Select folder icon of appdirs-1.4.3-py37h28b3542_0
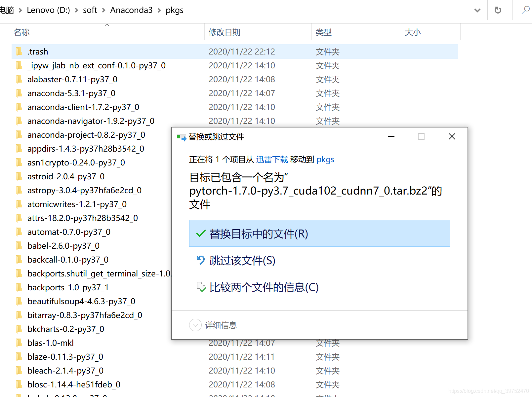Image resolution: width=532 pixels, height=397 pixels. [x=19, y=148]
